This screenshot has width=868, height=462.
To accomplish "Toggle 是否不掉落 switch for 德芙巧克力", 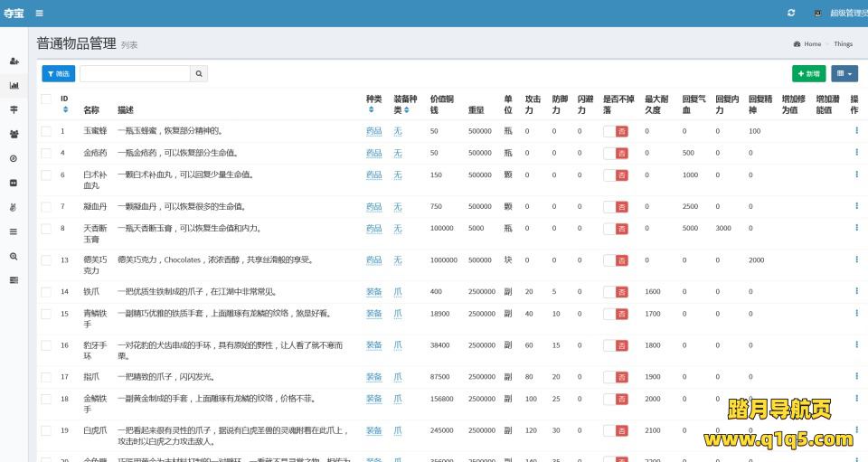I will pyautogui.click(x=616, y=260).
